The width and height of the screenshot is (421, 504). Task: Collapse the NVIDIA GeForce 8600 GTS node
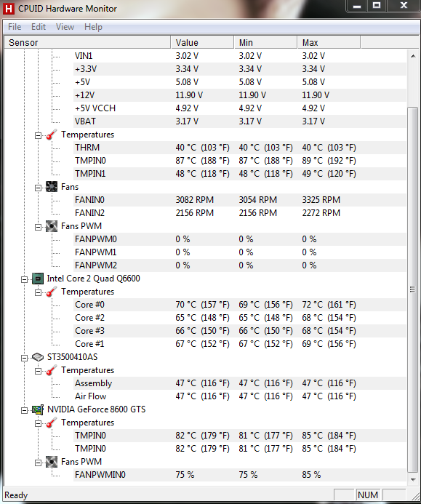(25, 410)
